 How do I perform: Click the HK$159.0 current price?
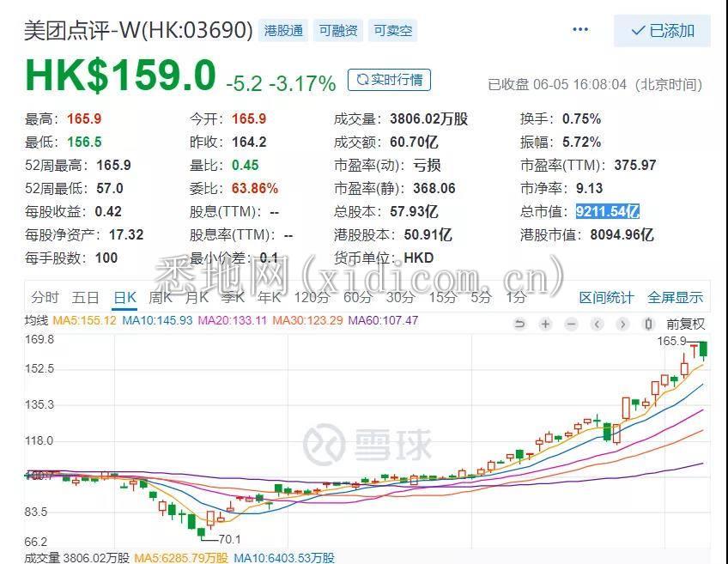point(121,76)
